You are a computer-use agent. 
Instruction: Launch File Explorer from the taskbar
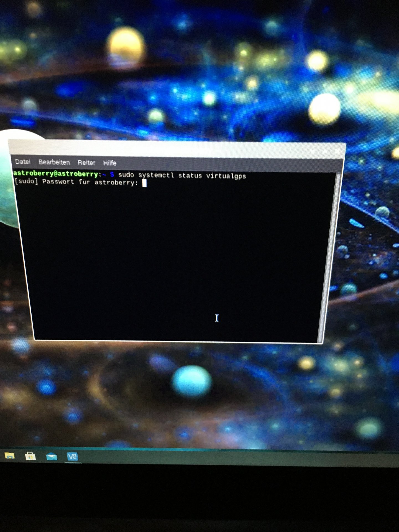tap(10, 456)
